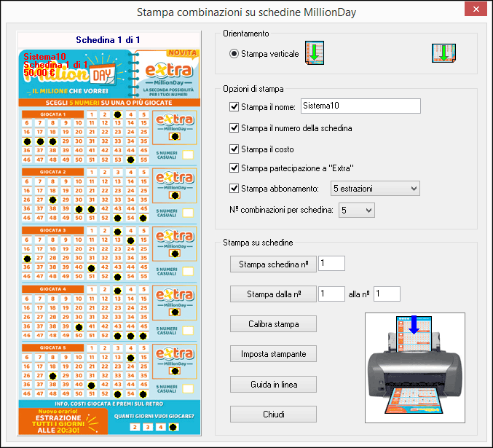Click the horizontal orientation ticket icon

tap(443, 53)
